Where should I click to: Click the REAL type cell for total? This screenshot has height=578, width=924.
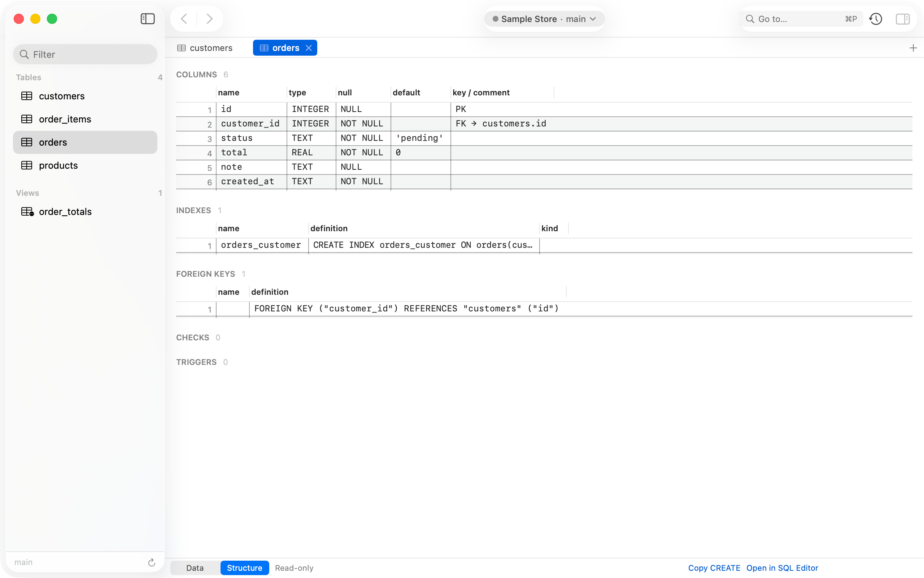click(311, 152)
